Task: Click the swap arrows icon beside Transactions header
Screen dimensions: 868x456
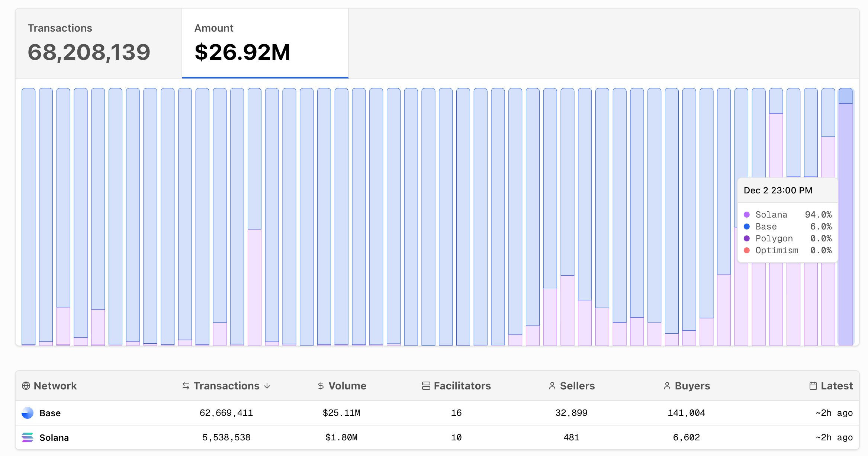Action: click(186, 386)
